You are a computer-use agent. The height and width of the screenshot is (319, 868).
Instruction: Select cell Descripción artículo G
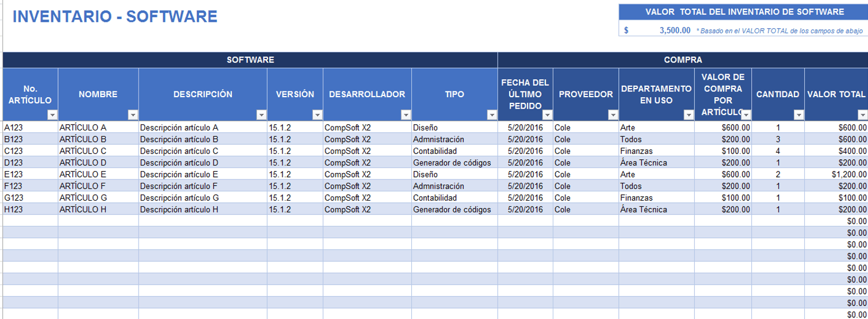click(203, 198)
